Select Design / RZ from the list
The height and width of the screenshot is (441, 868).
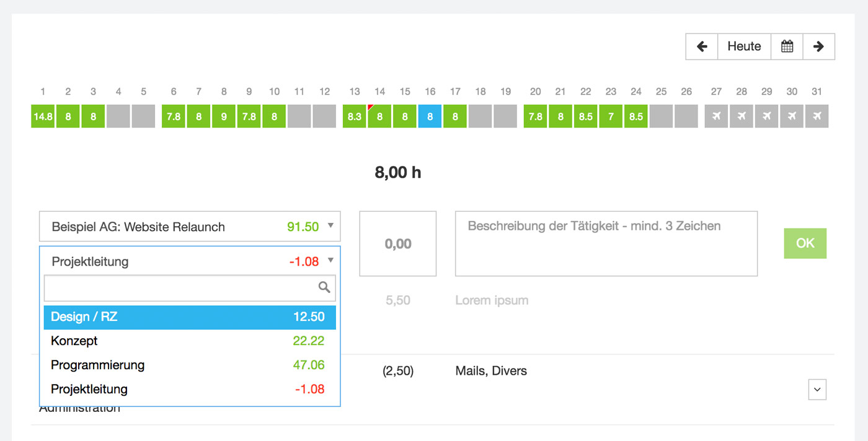[190, 317]
